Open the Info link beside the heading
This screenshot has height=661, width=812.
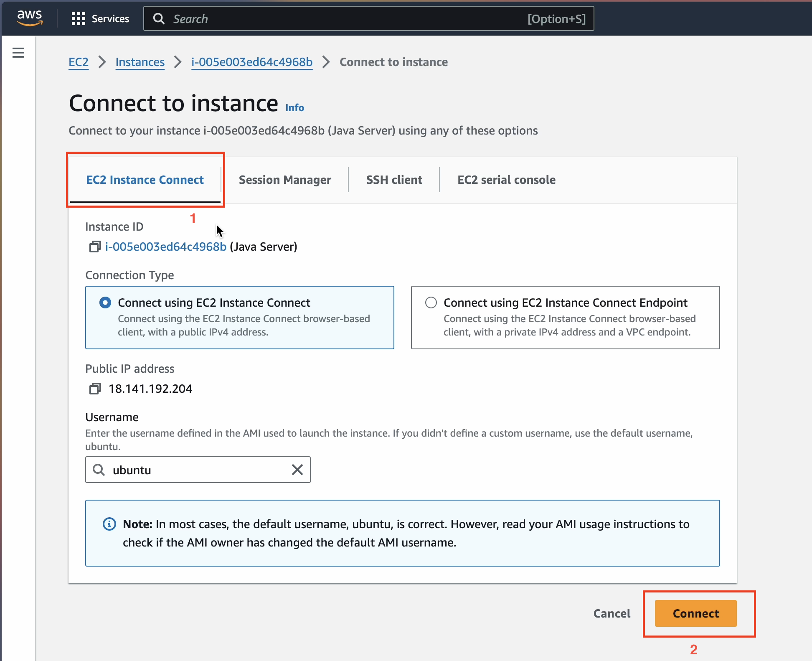click(294, 107)
